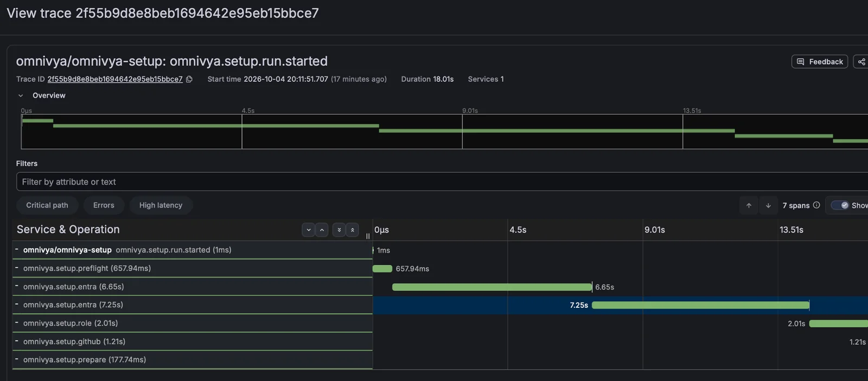Click the overview minimap at 13.51s marker
868x381 pixels.
pos(682,131)
